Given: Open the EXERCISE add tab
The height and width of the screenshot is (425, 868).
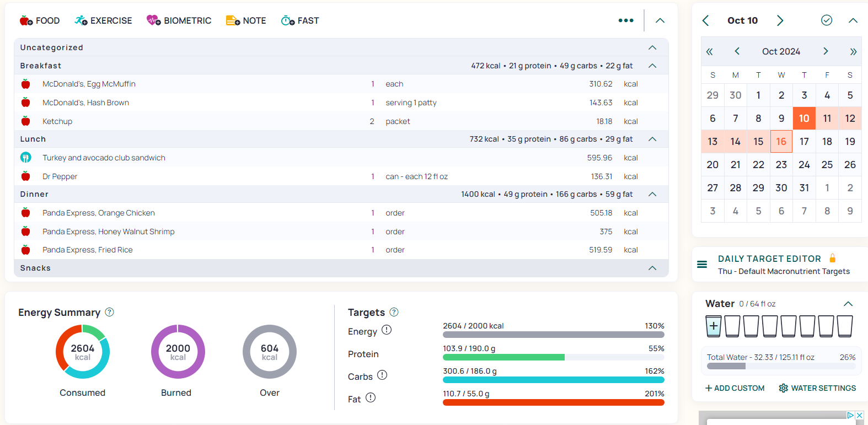Looking at the screenshot, I should (x=104, y=20).
